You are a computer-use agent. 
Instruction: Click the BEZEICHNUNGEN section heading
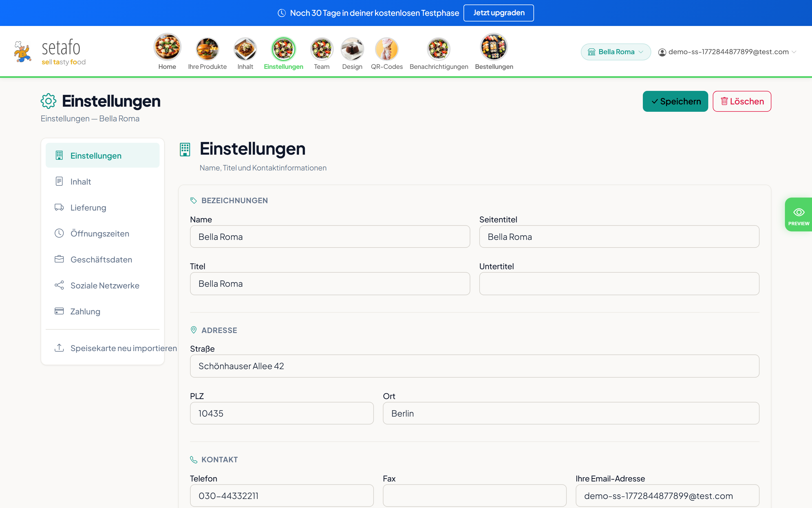click(235, 201)
